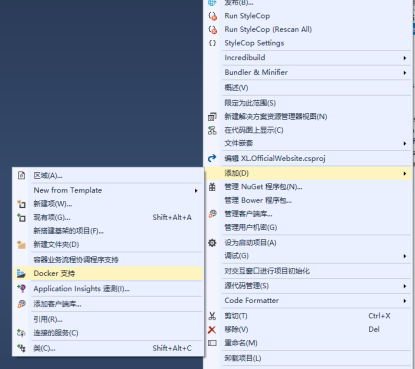
Task: Click the Run StyleCop icon
Action: [x=212, y=16]
